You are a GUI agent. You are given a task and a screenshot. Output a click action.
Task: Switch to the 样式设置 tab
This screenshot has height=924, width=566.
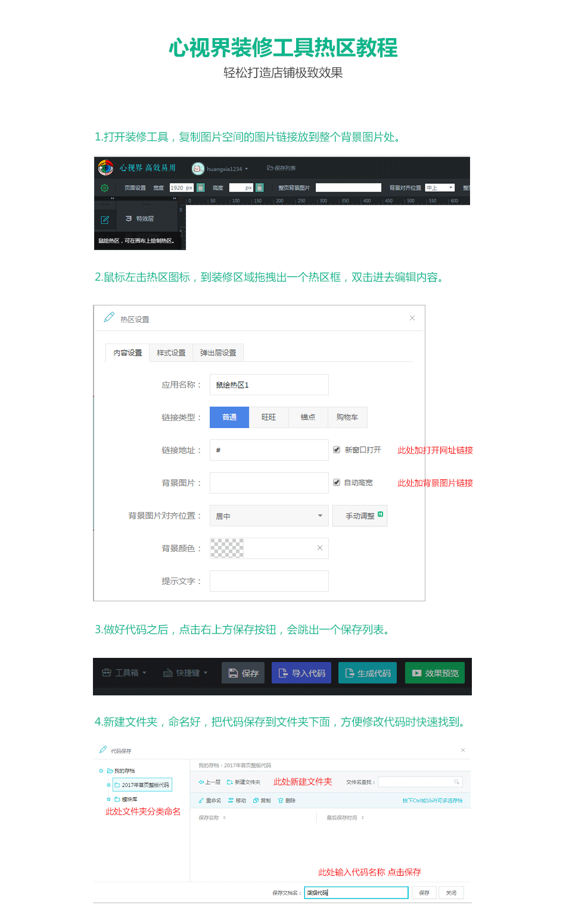click(171, 352)
